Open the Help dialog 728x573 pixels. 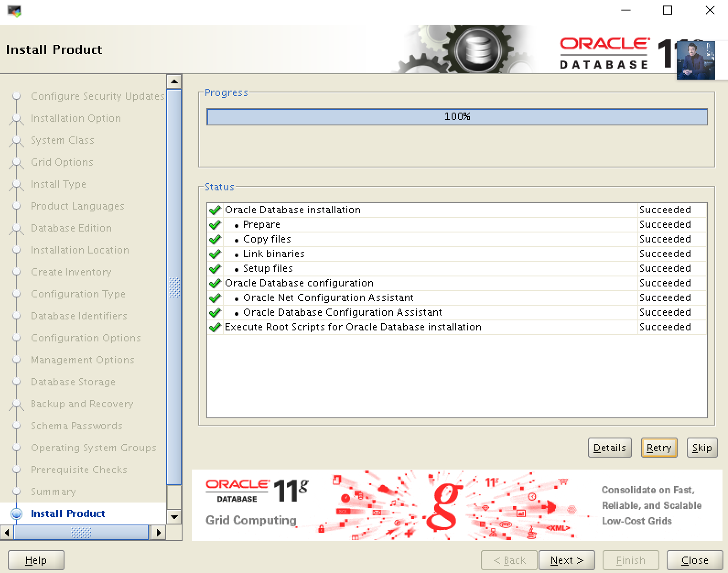36,560
